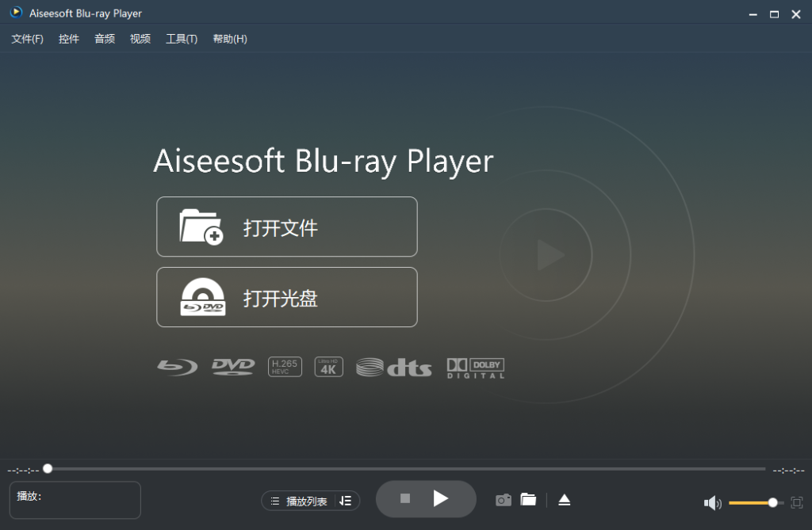The height and width of the screenshot is (530, 812).
Task: Toggle fullscreen mode icon
Action: pyautogui.click(x=797, y=502)
